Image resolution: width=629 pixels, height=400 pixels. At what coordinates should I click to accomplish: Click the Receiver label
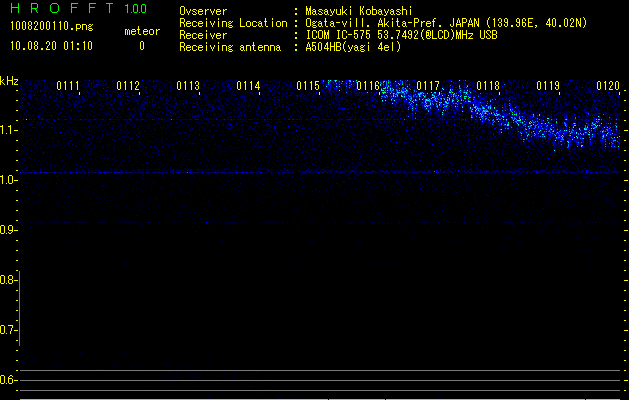coord(203,35)
